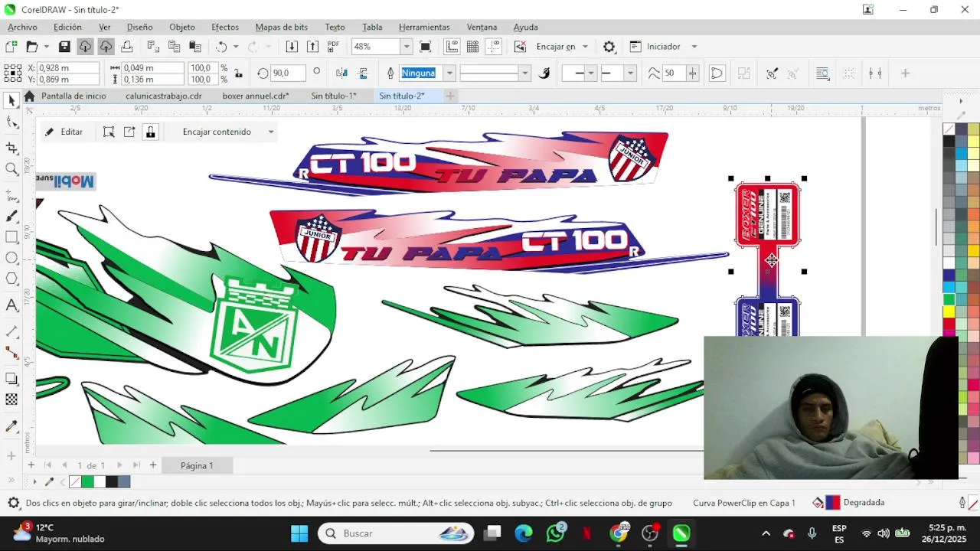Click the Export icon

[312, 47]
